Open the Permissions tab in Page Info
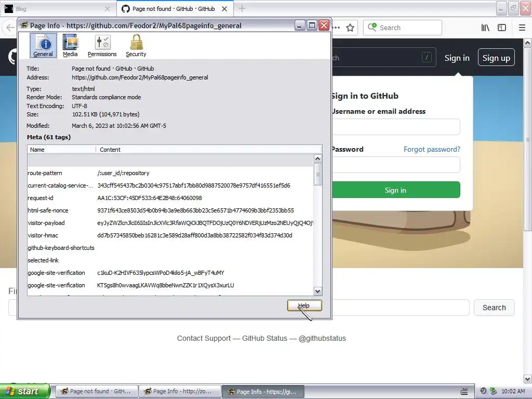Viewport: 532px width, 399px height. point(102,46)
